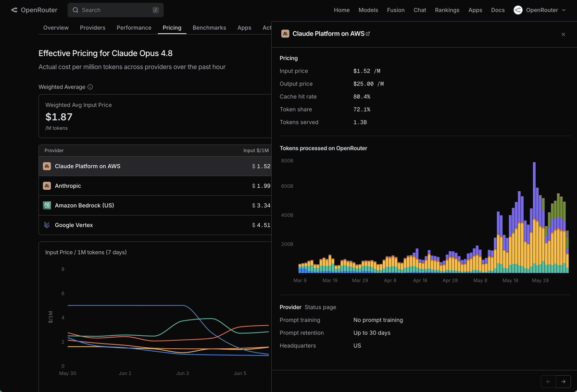Click the Jun 3 axis label

[183, 373]
